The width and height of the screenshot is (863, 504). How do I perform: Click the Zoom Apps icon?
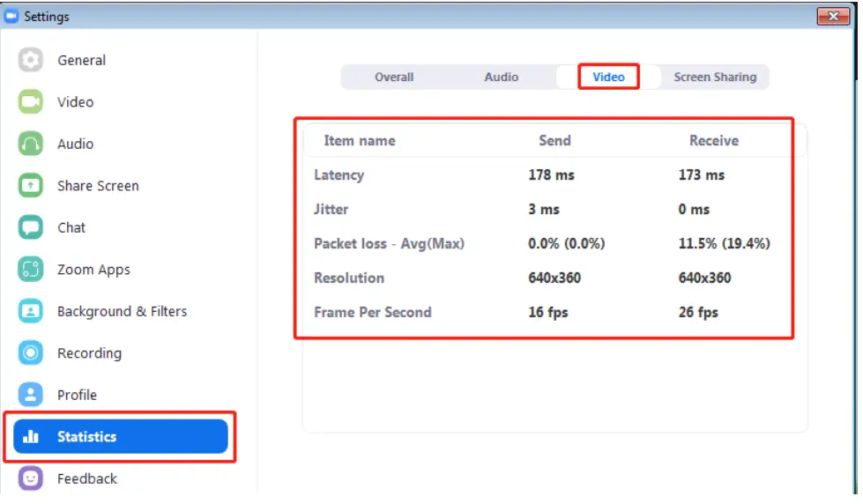pyautogui.click(x=30, y=269)
